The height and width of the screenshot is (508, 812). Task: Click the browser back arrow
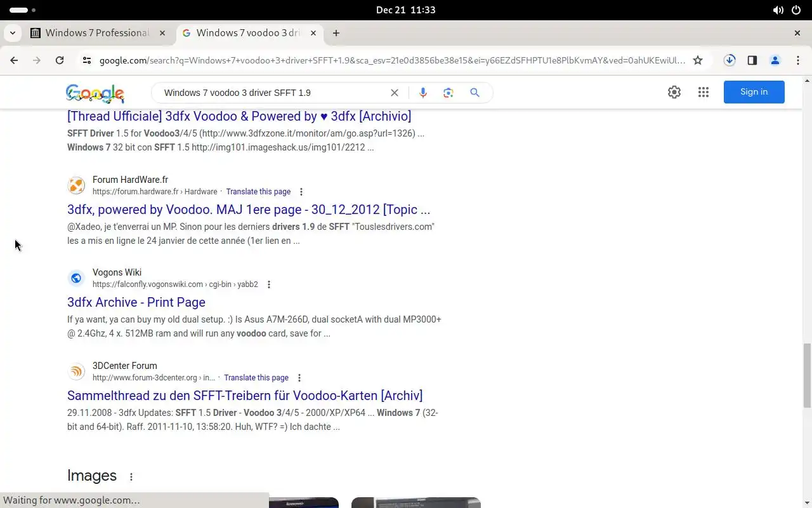click(14, 60)
